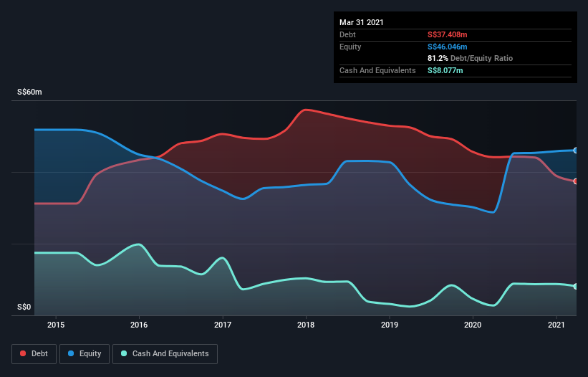The height and width of the screenshot is (377, 588).
Task: Click the 2020 x-axis label
Action: tap(473, 325)
